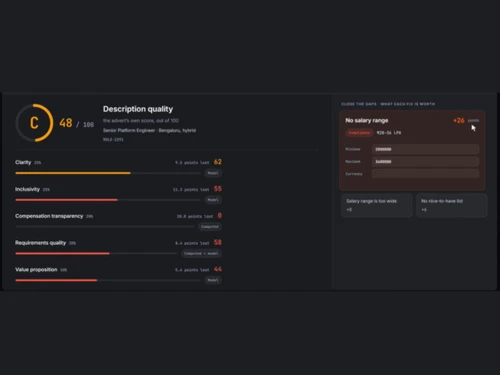Screen dimensions: 500x375
Task: Click the +26 points value
Action: pos(466,120)
